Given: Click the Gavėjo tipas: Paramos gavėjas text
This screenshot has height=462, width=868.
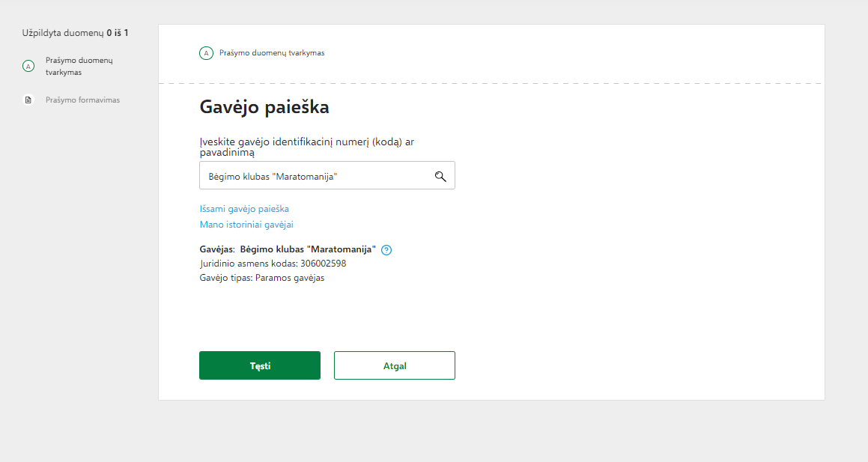Looking at the screenshot, I should (262, 278).
